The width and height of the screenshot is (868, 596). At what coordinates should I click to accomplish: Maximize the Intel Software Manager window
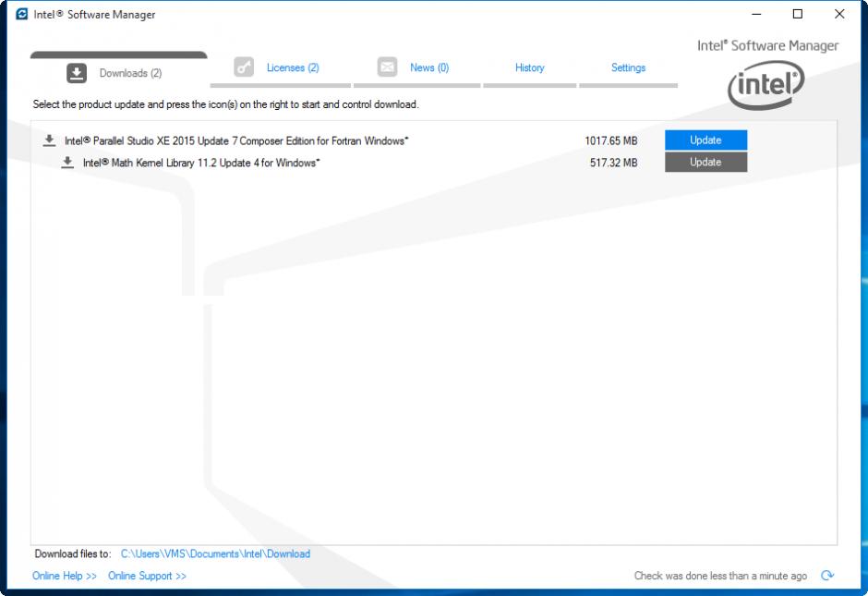[x=798, y=14]
